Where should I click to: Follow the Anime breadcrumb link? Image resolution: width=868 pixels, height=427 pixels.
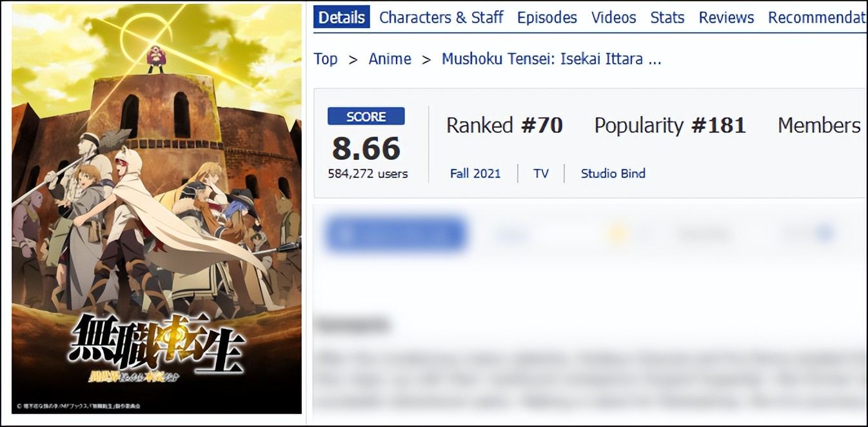click(x=390, y=59)
